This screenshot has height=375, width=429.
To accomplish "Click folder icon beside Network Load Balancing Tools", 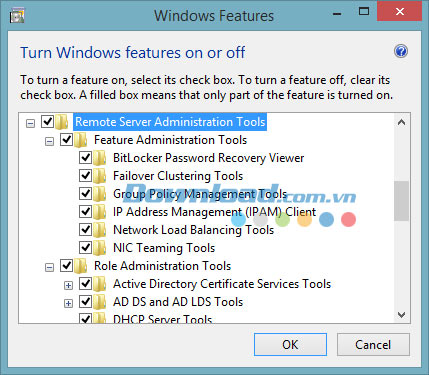I will click(x=100, y=230).
